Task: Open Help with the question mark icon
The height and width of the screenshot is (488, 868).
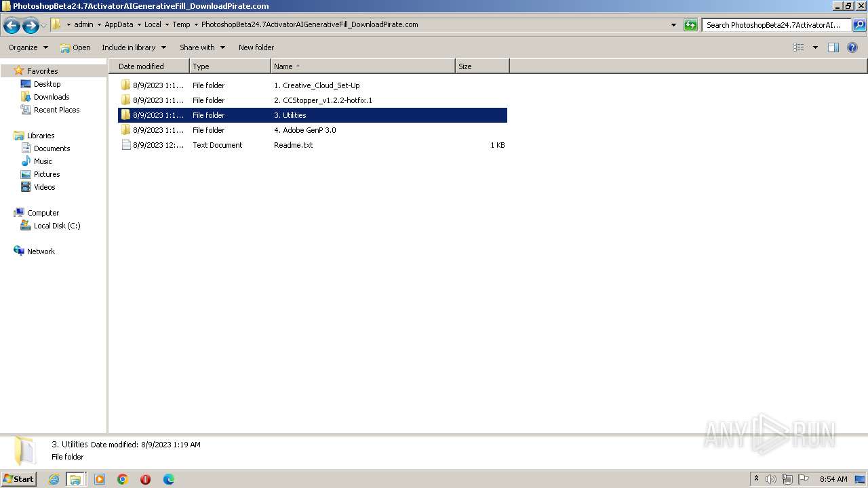Action: point(853,47)
